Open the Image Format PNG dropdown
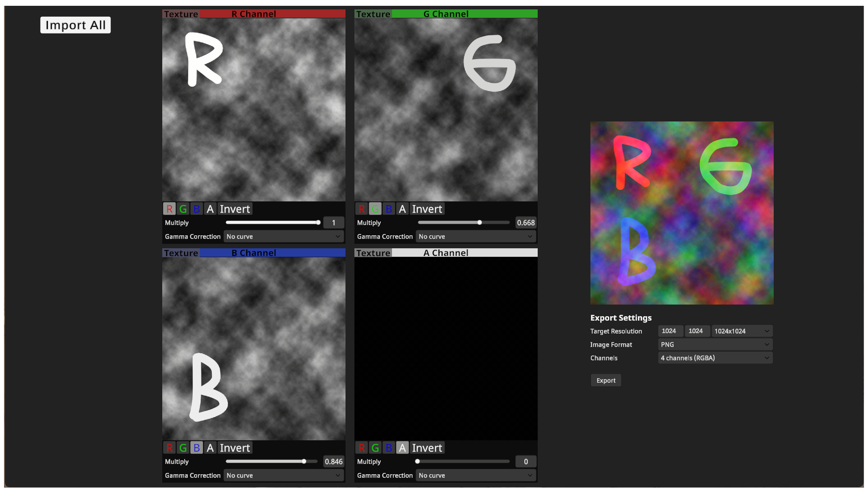The image size is (868, 493). (x=715, y=345)
